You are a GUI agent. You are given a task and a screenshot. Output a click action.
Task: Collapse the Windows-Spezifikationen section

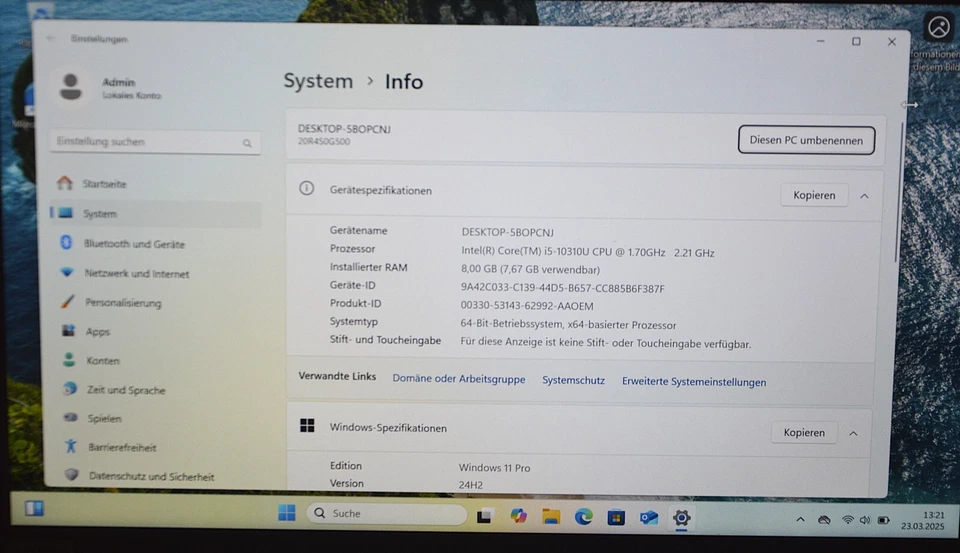pyautogui.click(x=853, y=434)
